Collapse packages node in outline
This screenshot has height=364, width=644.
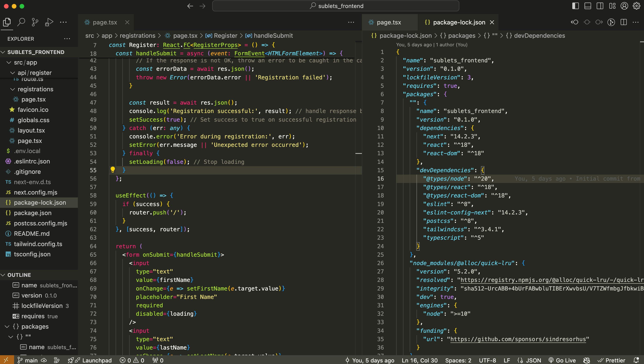click(7, 326)
